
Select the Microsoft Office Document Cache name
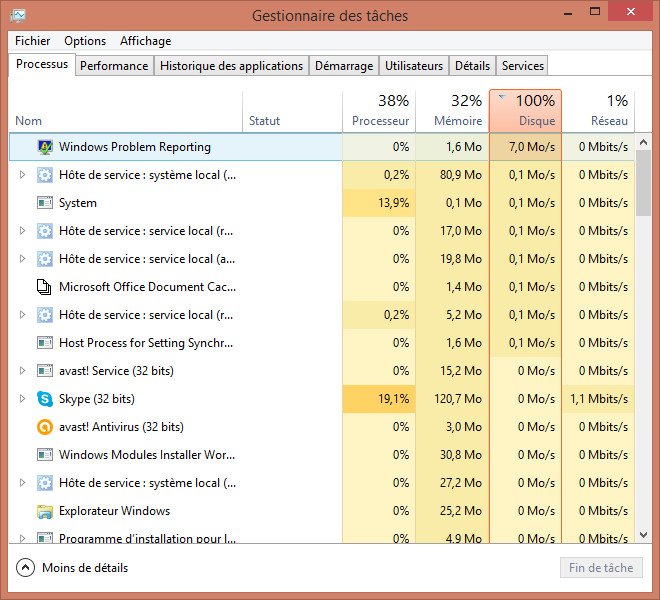pyautogui.click(x=147, y=287)
